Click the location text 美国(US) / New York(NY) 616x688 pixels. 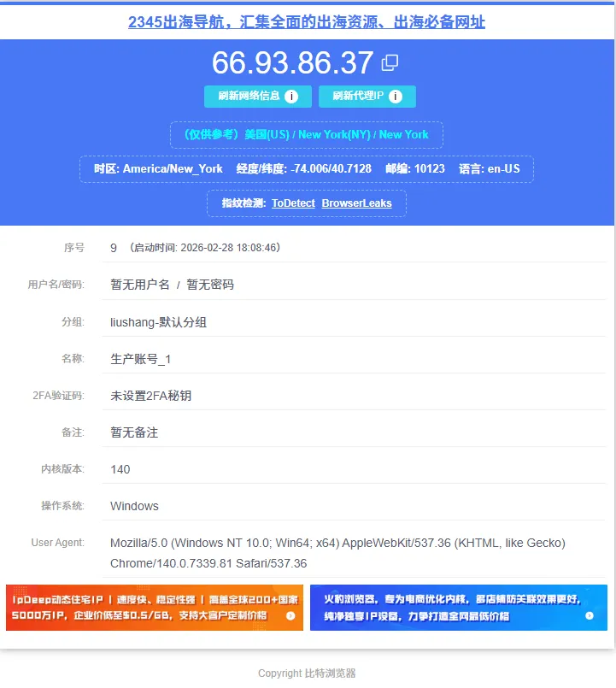[306, 135]
